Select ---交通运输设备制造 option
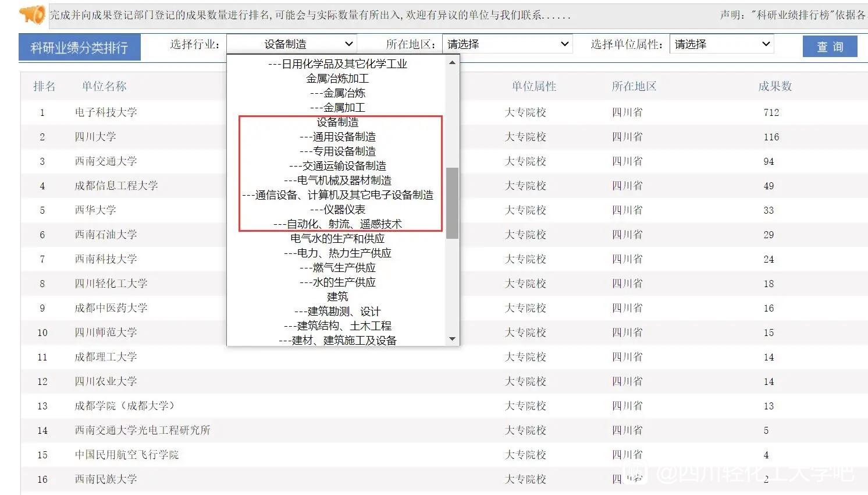Screen dimensions: 868x495 [x=337, y=166]
